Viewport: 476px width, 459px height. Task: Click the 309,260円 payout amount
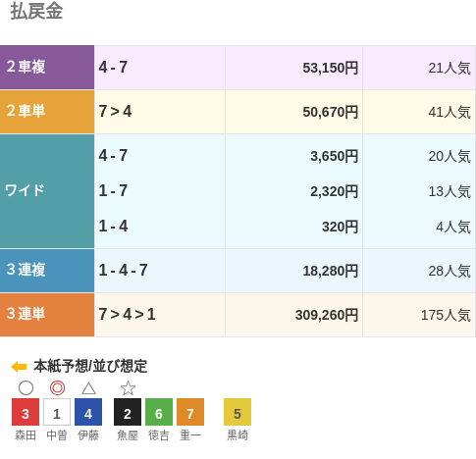327,315
